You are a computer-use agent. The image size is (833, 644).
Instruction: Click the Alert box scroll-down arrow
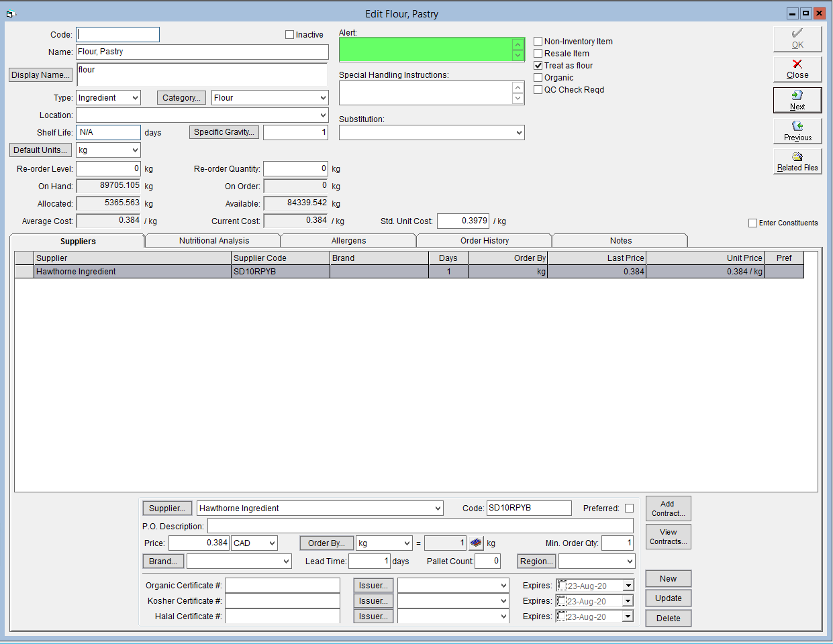pos(518,56)
